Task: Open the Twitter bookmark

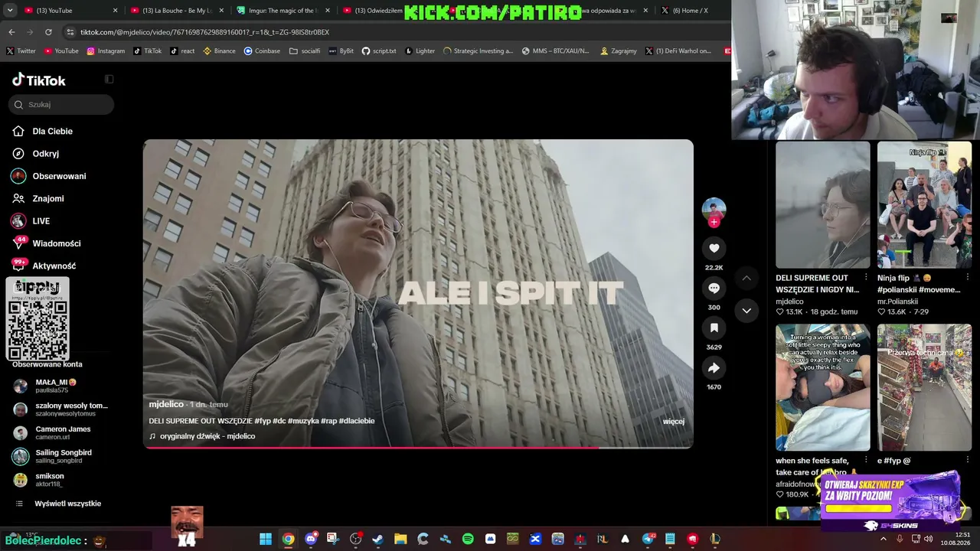Action: 21,51
